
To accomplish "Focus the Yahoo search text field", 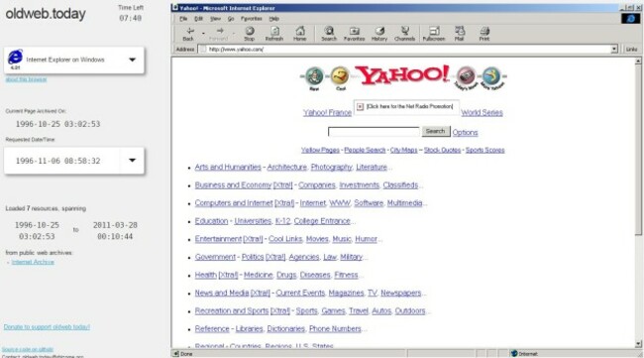I will 374,132.
